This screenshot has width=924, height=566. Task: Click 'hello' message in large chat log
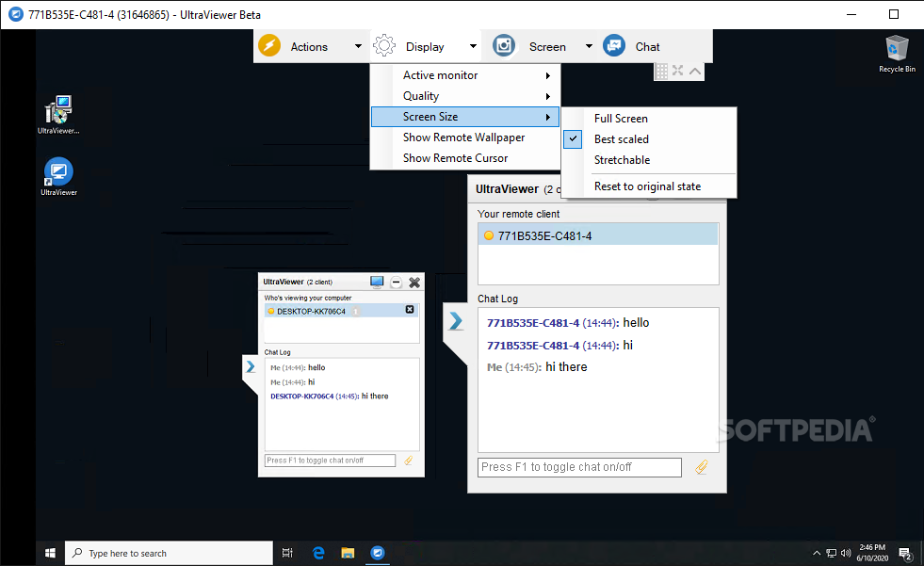click(x=636, y=323)
